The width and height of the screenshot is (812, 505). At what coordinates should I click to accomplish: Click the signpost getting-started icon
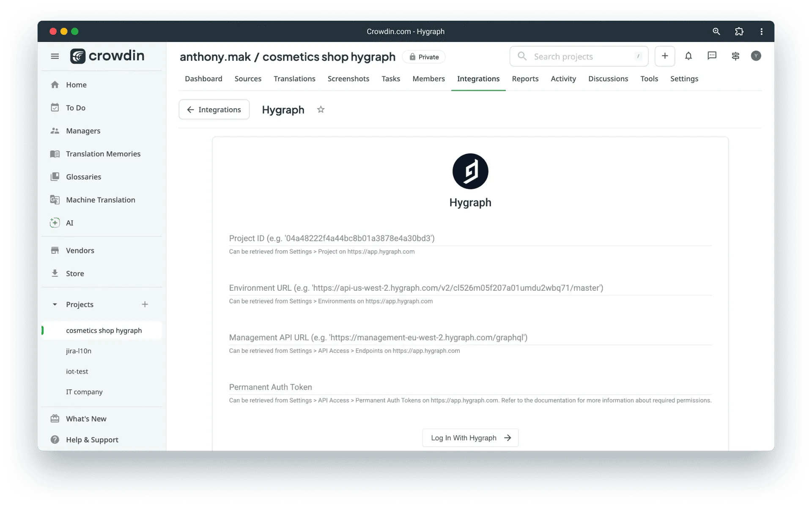click(735, 56)
